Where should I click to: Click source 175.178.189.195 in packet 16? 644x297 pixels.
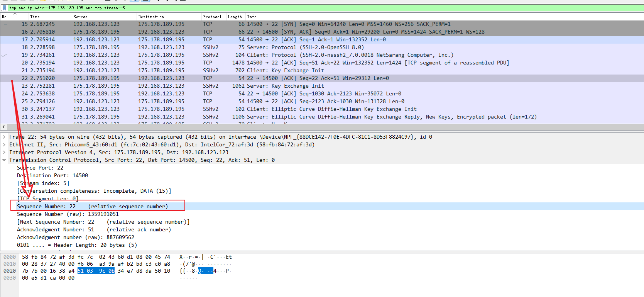pyautogui.click(x=96, y=32)
